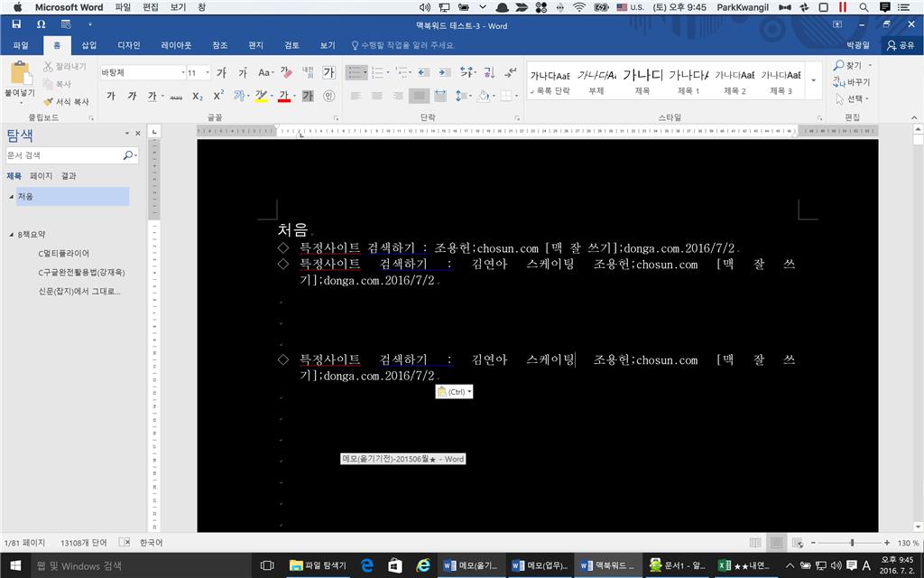Align text left

coord(356,96)
